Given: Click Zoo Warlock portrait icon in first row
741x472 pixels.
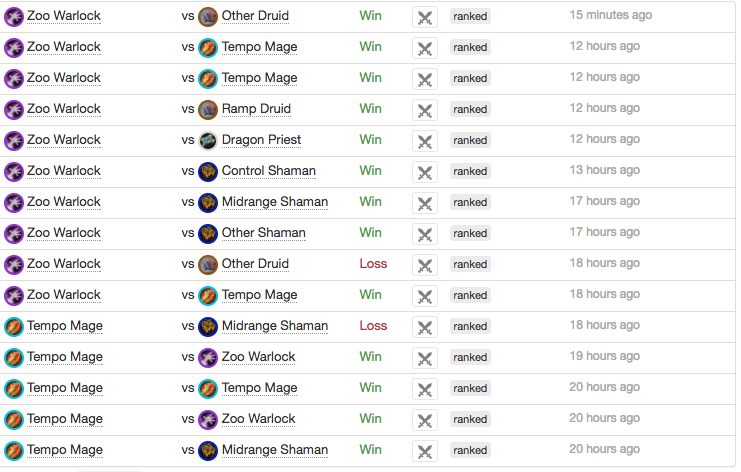Looking at the screenshot, I should (14, 17).
